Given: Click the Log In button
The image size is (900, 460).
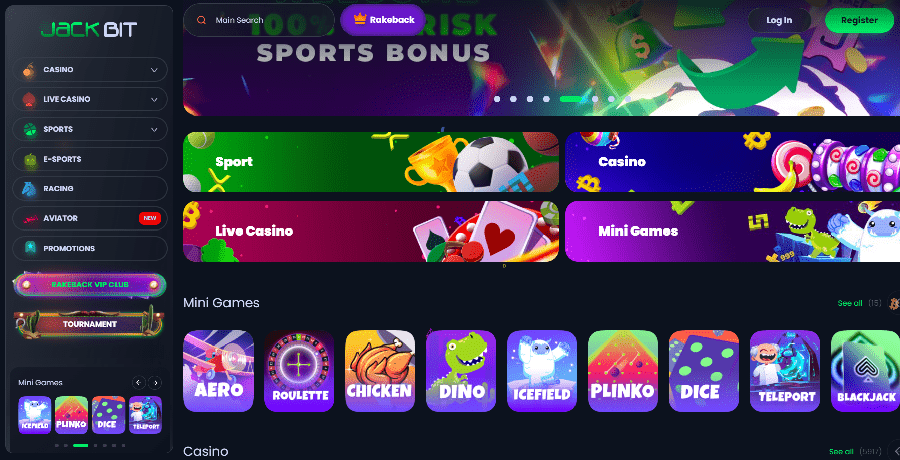Looking at the screenshot, I should click(779, 20).
